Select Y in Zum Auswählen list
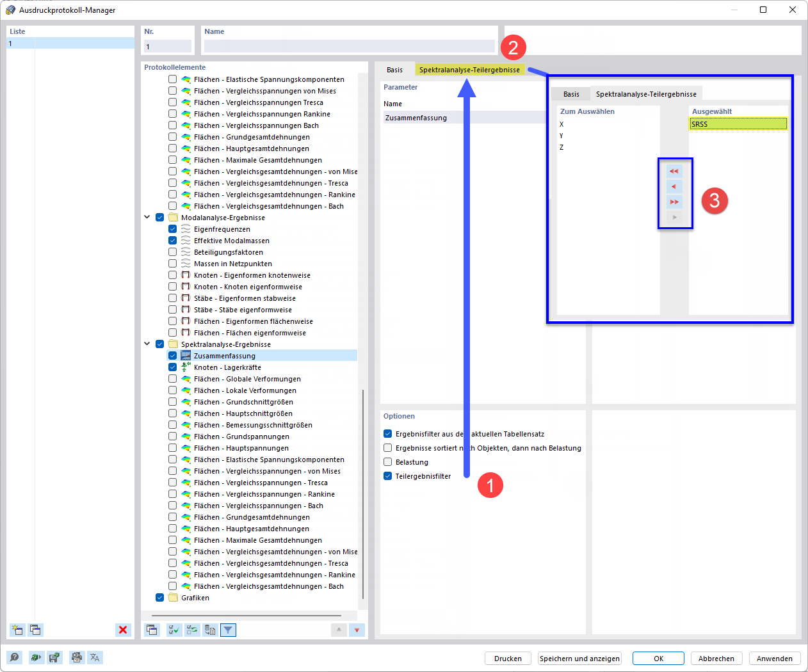 [x=562, y=136]
